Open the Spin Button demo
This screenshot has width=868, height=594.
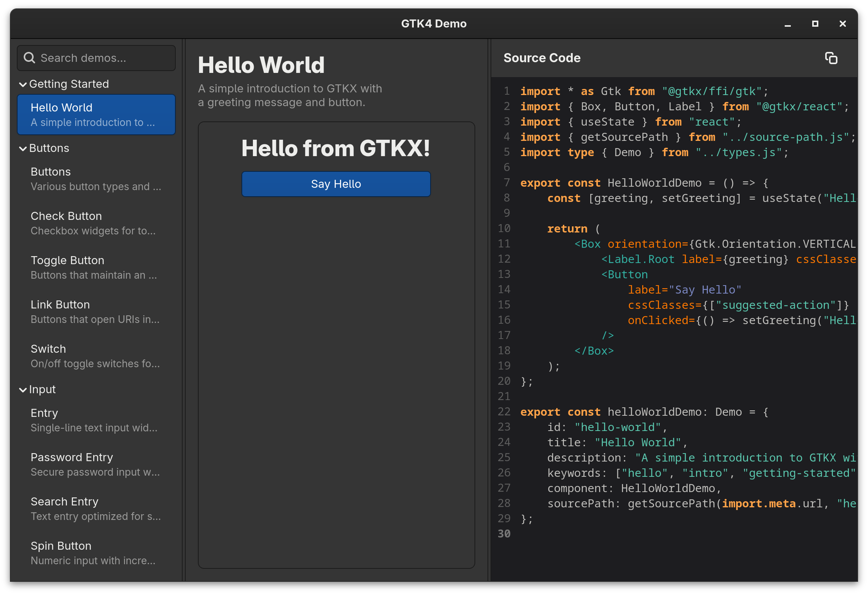click(x=96, y=552)
